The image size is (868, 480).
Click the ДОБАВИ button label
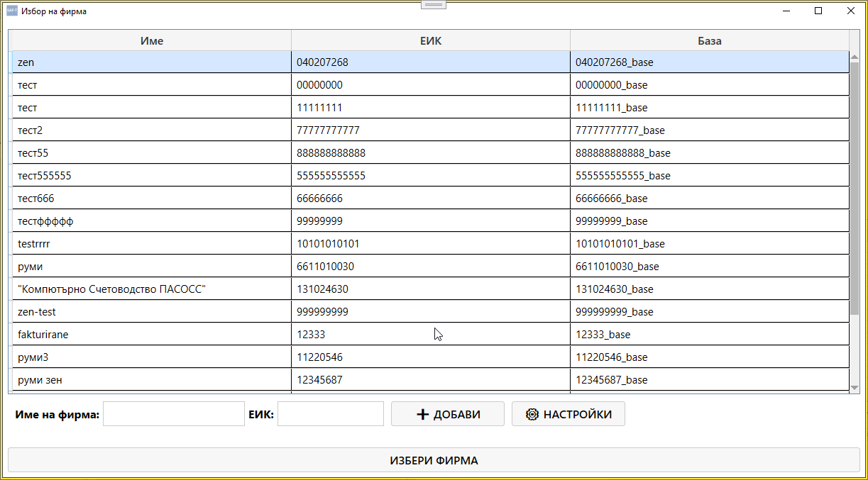pyautogui.click(x=457, y=414)
